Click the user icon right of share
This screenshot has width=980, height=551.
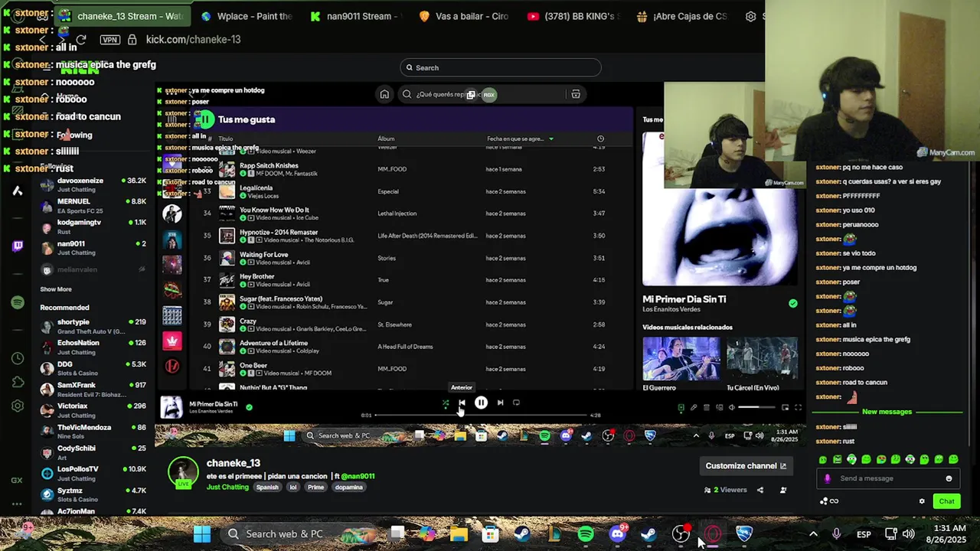coord(783,490)
